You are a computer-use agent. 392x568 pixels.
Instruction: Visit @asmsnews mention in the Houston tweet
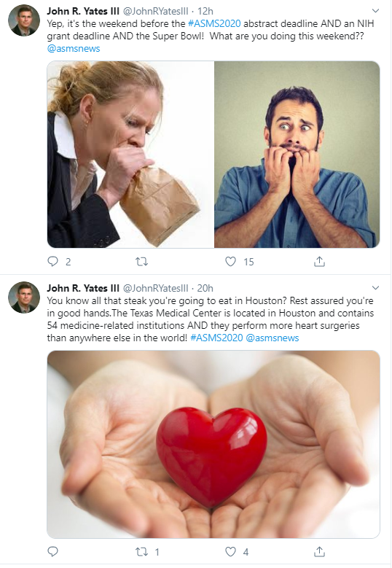click(273, 338)
